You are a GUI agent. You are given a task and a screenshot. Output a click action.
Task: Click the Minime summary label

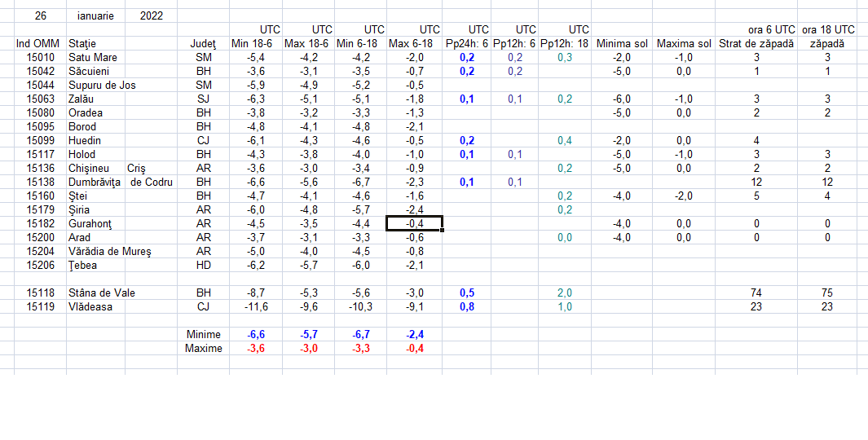[x=203, y=334]
